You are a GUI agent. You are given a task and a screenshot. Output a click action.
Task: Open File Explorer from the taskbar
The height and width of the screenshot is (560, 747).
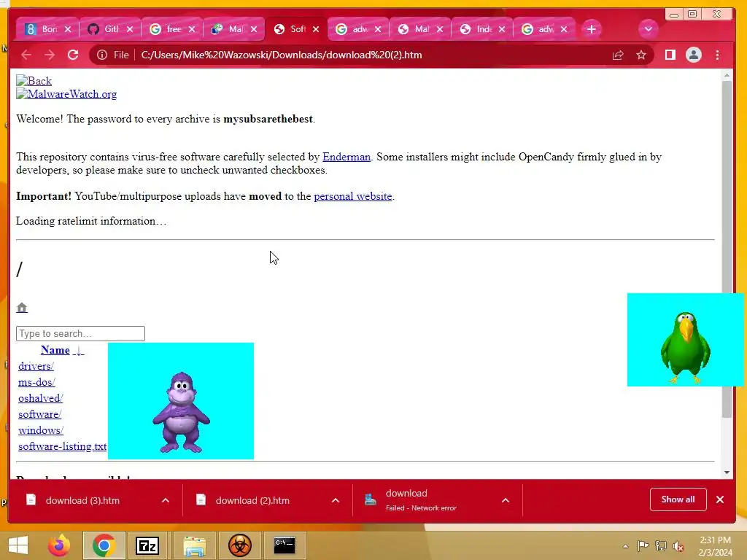click(195, 545)
